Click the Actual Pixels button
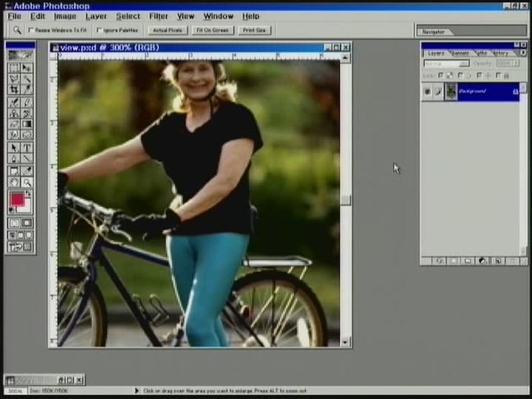The width and height of the screenshot is (532, 399). tap(168, 30)
